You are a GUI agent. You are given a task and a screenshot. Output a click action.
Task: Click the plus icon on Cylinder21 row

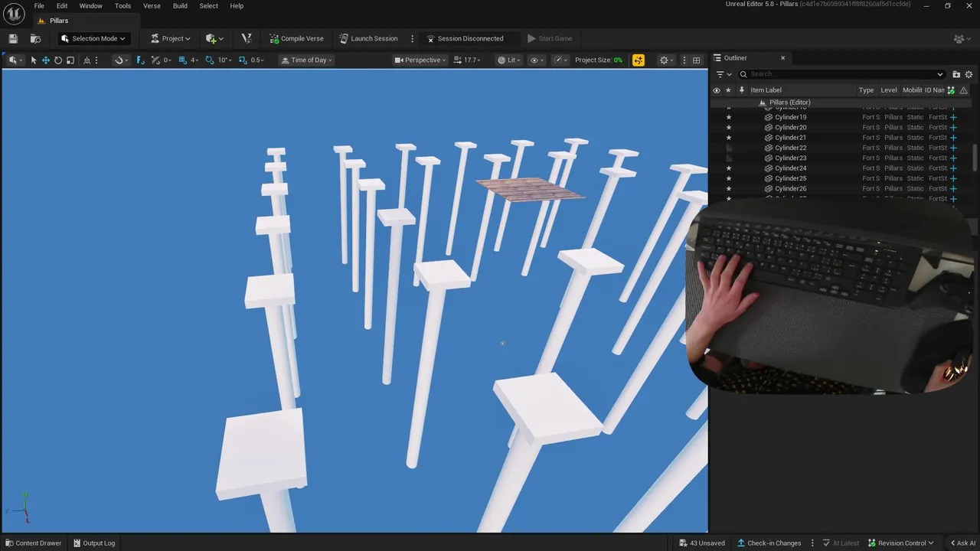coord(953,138)
